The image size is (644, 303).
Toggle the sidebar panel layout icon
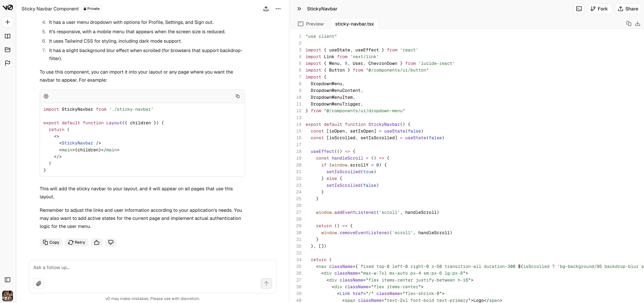click(8, 280)
